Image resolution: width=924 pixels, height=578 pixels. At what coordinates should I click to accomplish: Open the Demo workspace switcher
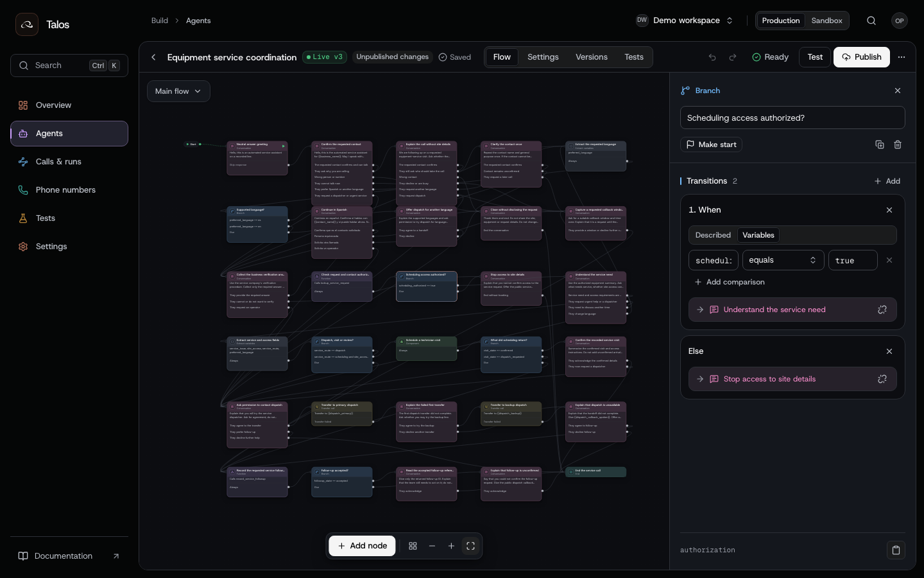click(685, 21)
